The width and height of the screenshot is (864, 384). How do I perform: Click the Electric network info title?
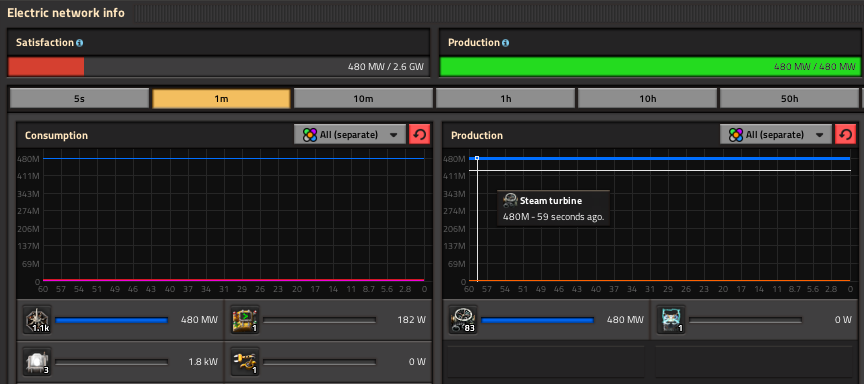click(66, 13)
